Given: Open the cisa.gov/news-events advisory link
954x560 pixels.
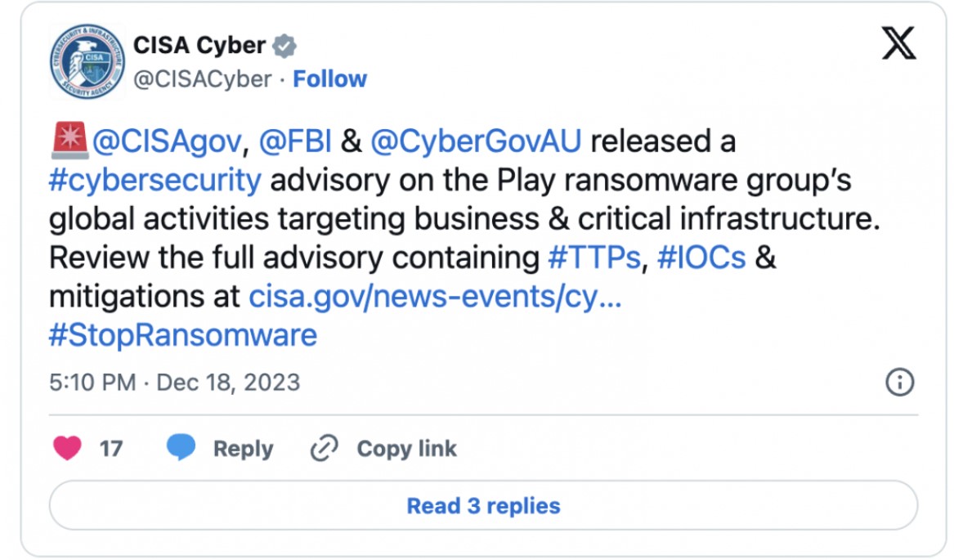Looking at the screenshot, I should point(435,297).
